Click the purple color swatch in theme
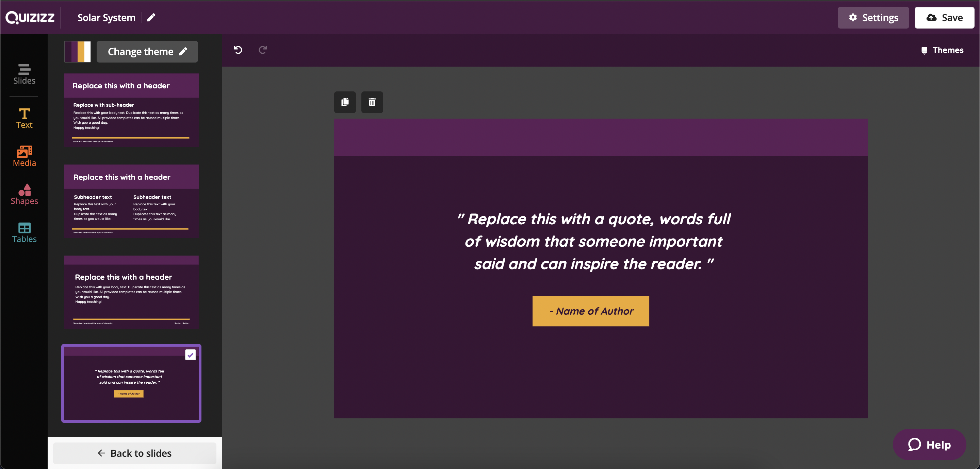Viewport: 980px width, 469px height. pos(75,51)
